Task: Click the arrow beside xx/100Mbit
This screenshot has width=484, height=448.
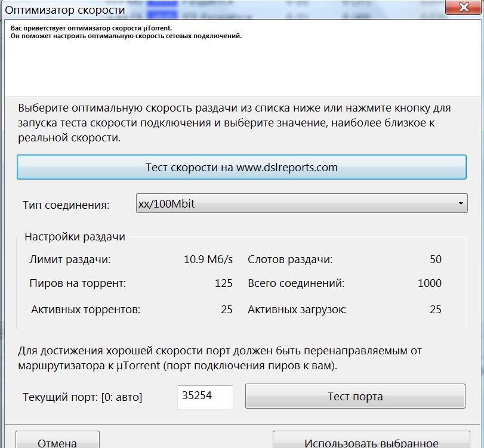Action: pyautogui.click(x=461, y=204)
